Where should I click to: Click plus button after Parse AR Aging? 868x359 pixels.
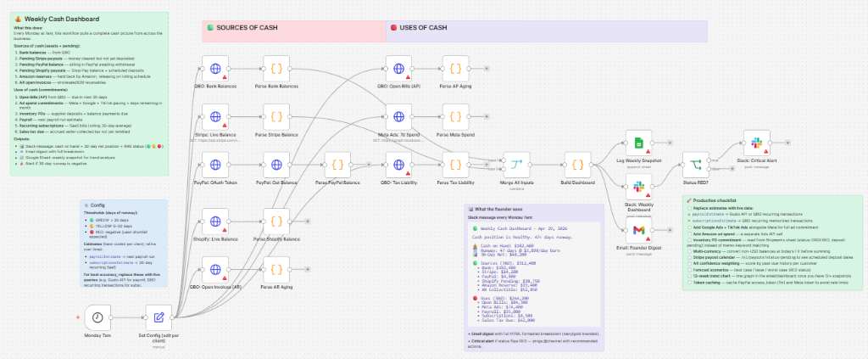[307, 270]
